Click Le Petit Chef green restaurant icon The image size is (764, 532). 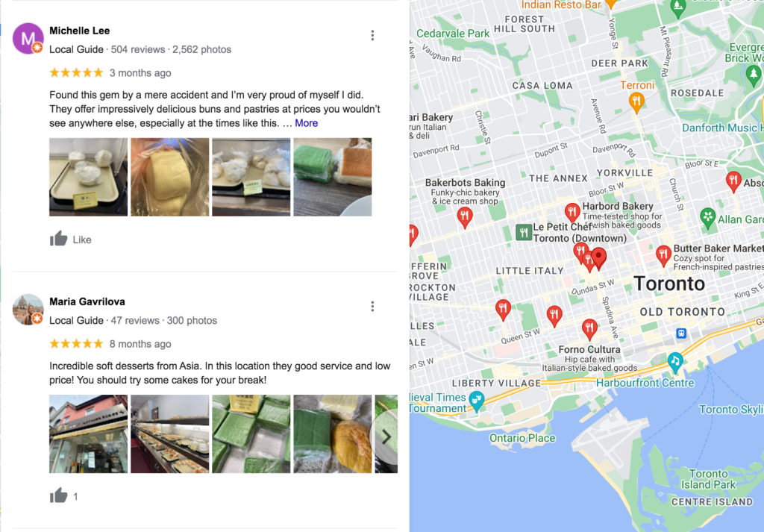[523, 232]
